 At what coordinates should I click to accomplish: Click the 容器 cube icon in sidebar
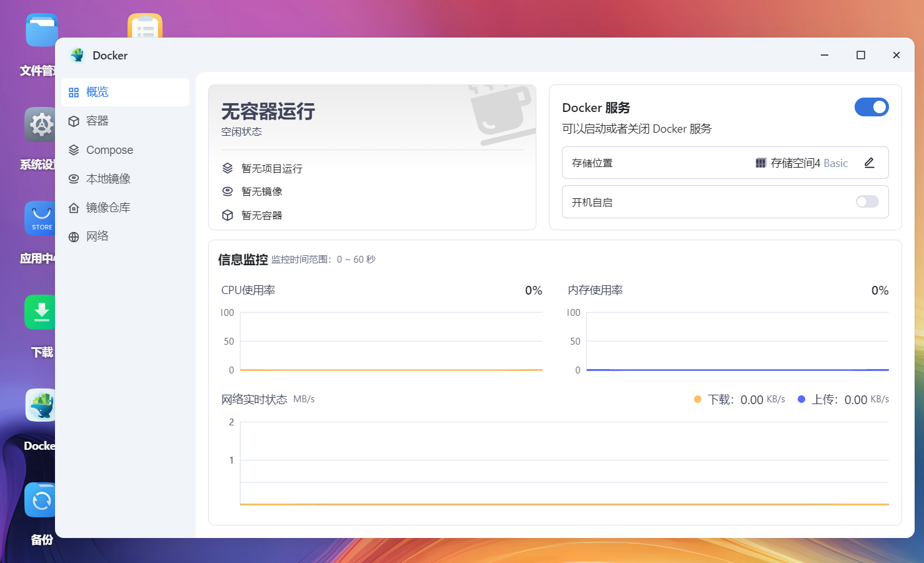click(74, 121)
